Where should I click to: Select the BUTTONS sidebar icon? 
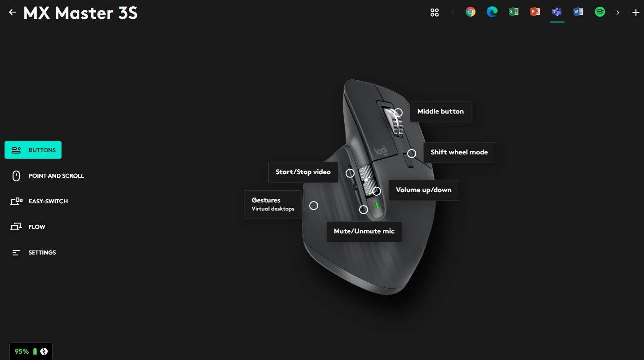click(x=16, y=150)
